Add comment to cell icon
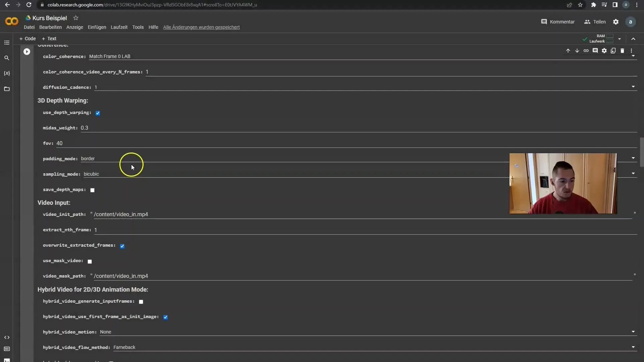Image resolution: width=644 pixels, height=362 pixels. click(595, 51)
